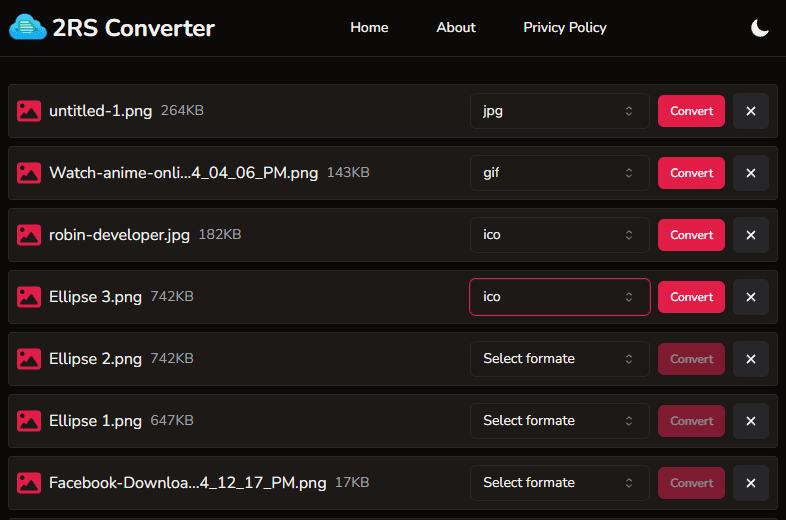Viewport: 786px width, 520px height.
Task: Click the 17KB file size label
Action: click(x=352, y=482)
